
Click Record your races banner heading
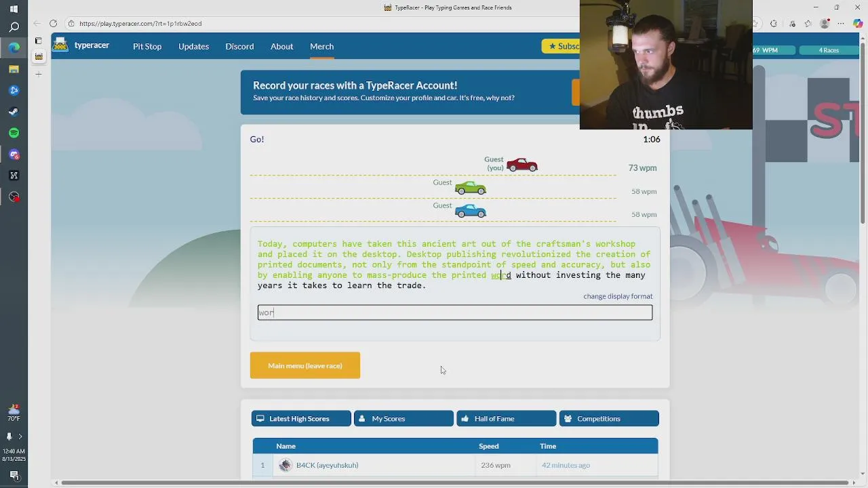[x=355, y=85]
